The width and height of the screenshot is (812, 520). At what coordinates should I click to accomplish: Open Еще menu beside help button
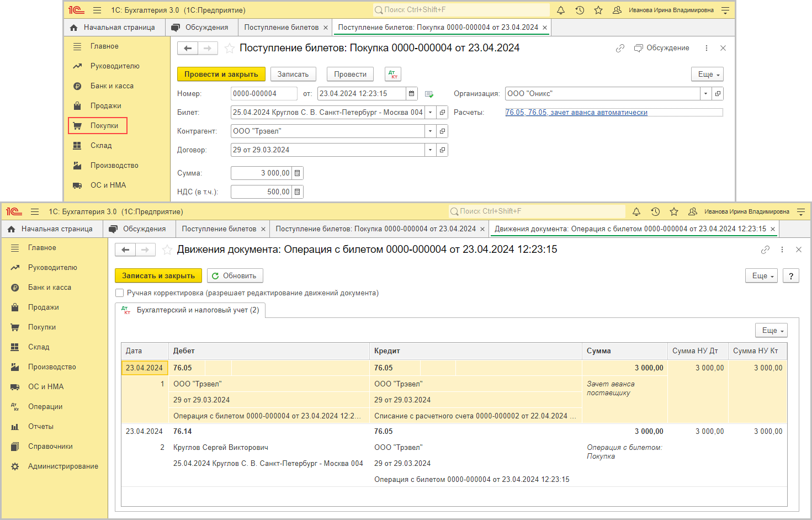[x=761, y=276]
